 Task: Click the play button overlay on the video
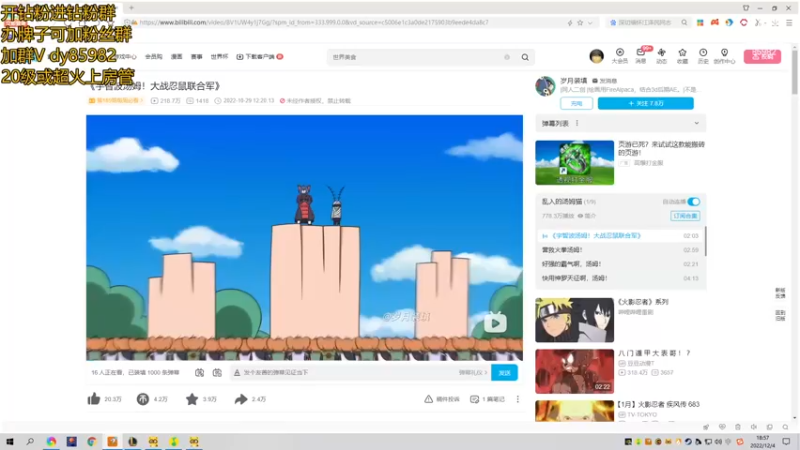tap(495, 322)
